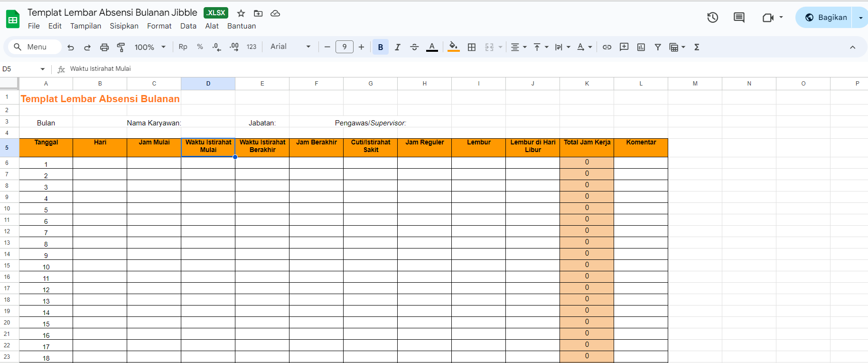
Task: Decrease decimal places
Action: pyautogui.click(x=217, y=47)
